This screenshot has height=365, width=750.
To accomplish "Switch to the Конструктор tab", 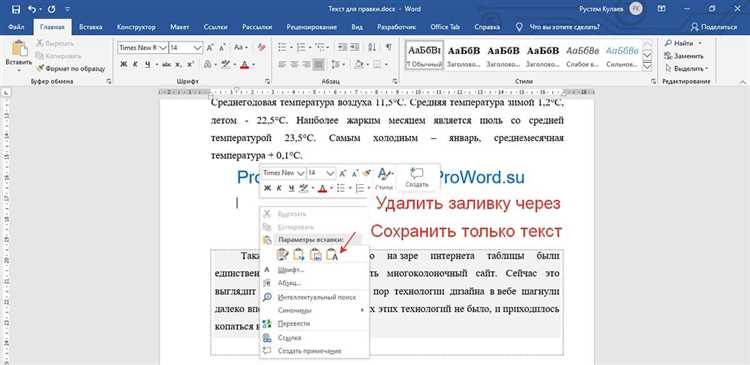I will point(136,27).
